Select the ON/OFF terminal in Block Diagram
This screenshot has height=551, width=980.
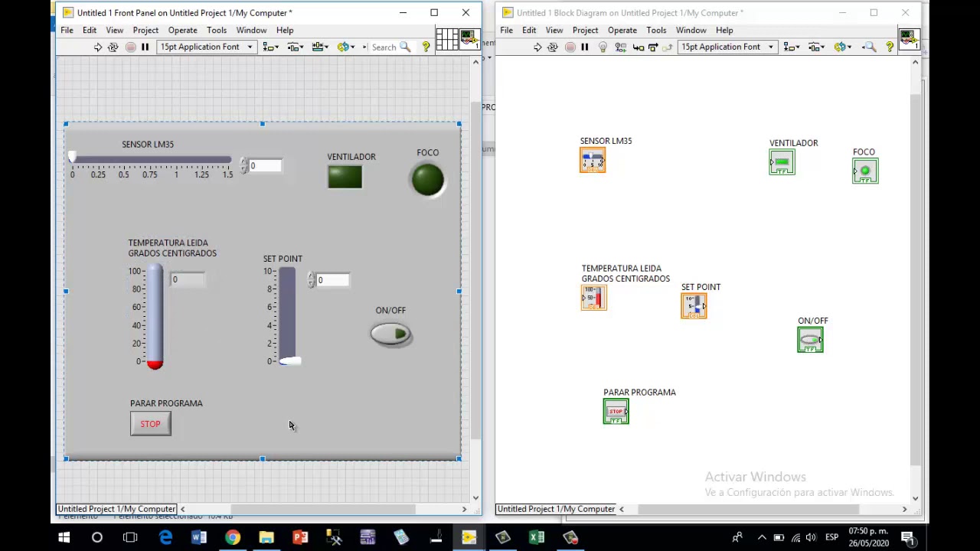(x=810, y=340)
